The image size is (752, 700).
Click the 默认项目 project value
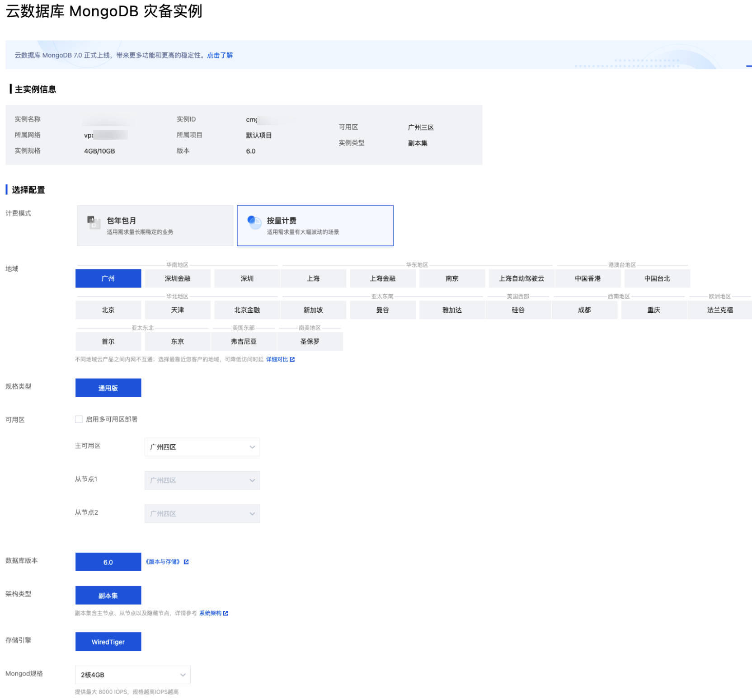259,135
